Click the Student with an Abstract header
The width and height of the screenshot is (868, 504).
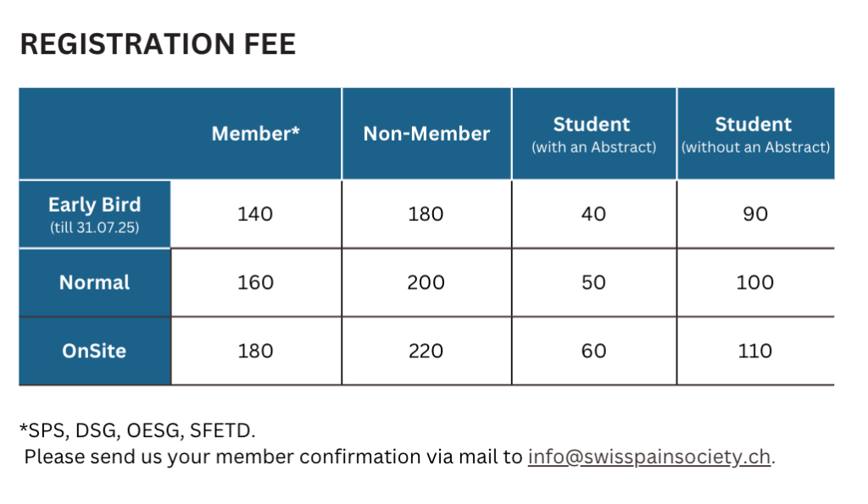click(593, 135)
